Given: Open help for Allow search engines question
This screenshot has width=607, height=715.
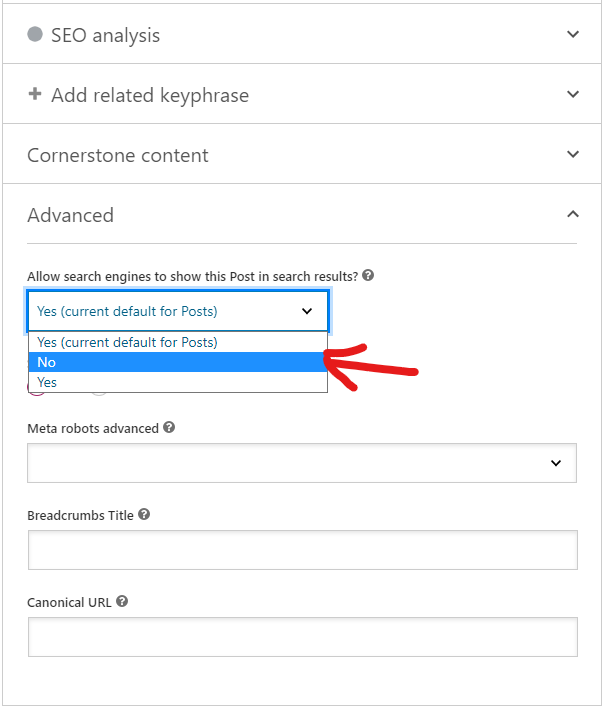Looking at the screenshot, I should pos(368,275).
